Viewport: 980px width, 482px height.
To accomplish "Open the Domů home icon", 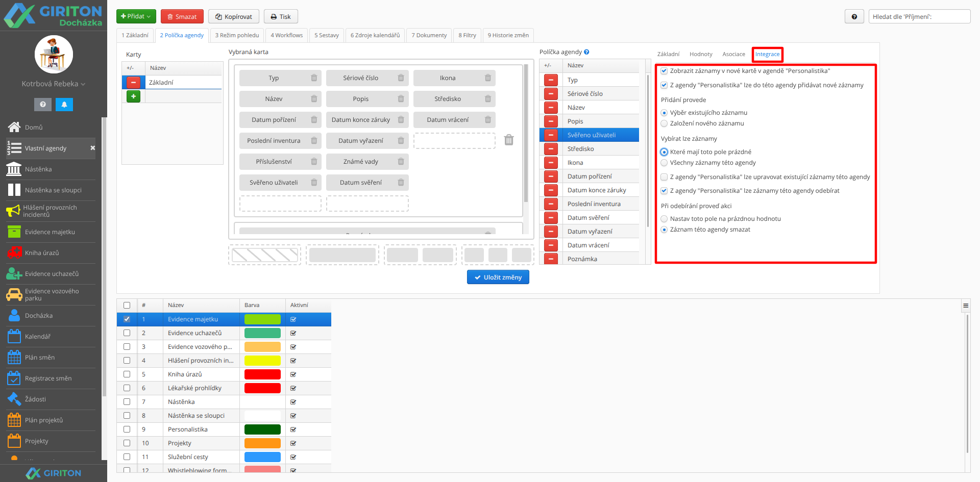I will [x=14, y=127].
